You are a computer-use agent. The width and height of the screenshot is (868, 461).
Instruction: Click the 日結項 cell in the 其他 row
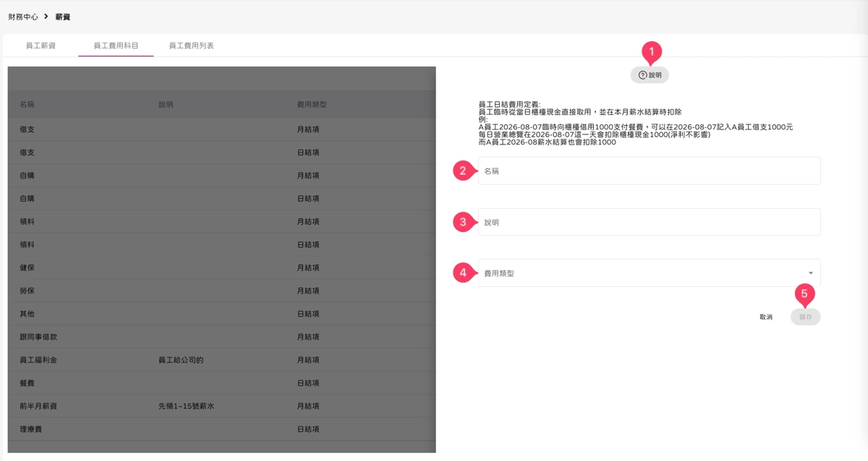(x=308, y=314)
